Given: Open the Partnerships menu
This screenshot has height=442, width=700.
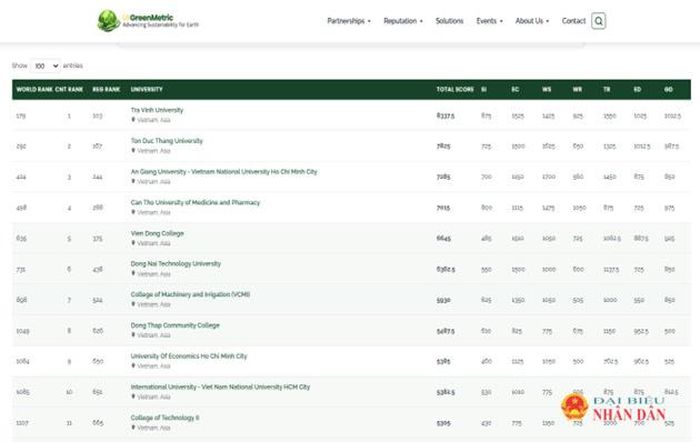Looking at the screenshot, I should pyautogui.click(x=349, y=21).
